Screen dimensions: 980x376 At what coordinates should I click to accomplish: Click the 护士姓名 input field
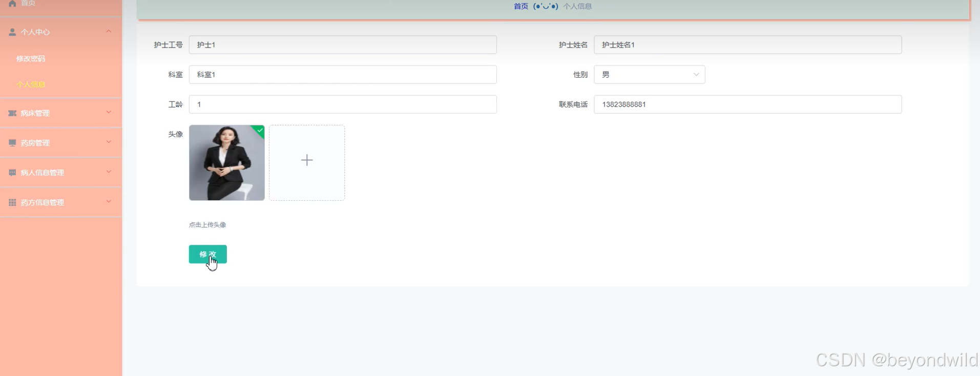(x=748, y=45)
